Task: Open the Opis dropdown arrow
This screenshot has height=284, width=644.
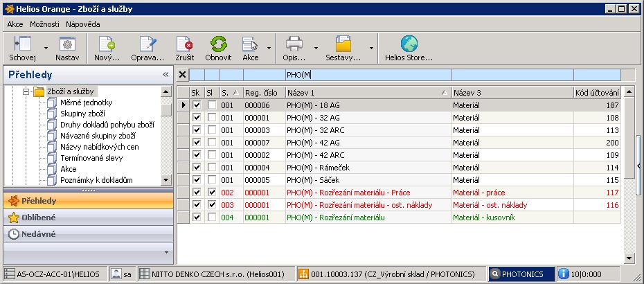Action: click(x=316, y=48)
